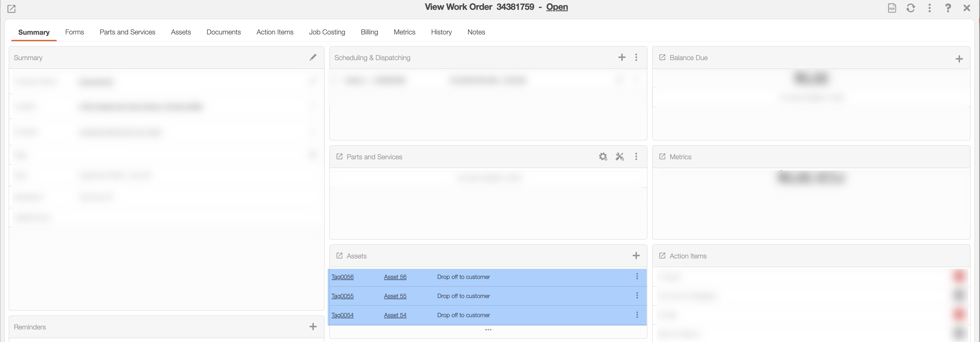980x342 pixels.
Task: Open the Asset 55 link
Action: pyautogui.click(x=395, y=296)
